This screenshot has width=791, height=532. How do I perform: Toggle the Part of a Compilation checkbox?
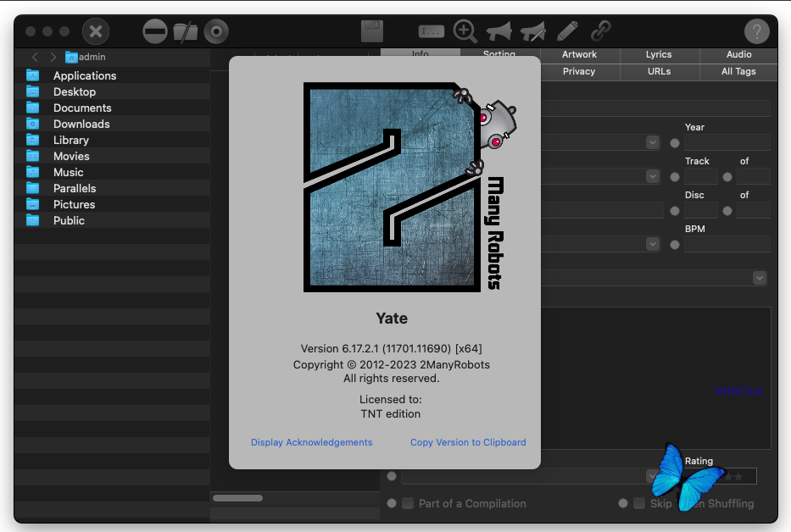click(x=408, y=503)
